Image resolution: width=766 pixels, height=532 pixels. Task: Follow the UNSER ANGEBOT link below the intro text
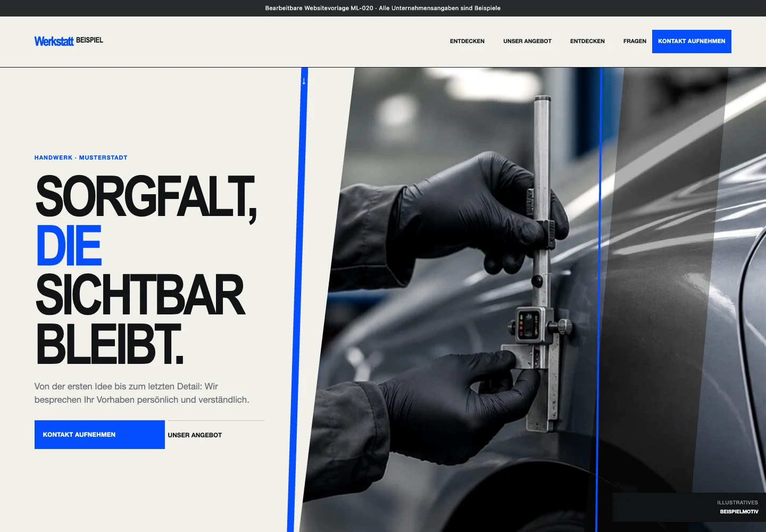click(216, 435)
